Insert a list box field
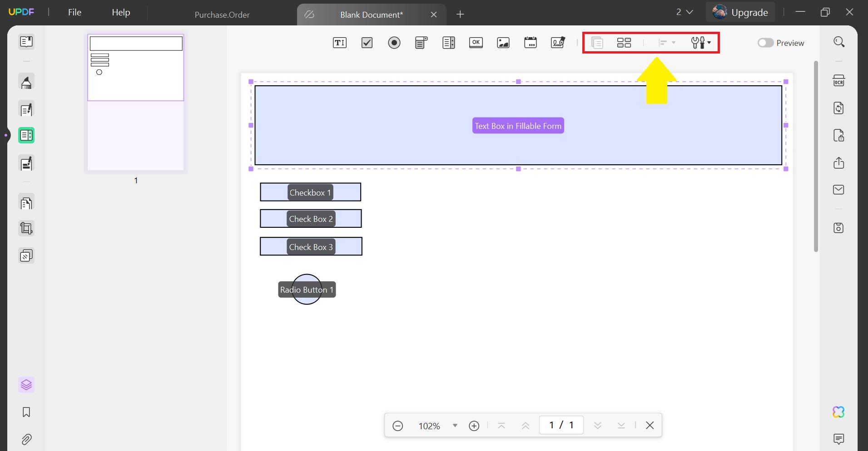Screen dimensions: 868x451 448,43
